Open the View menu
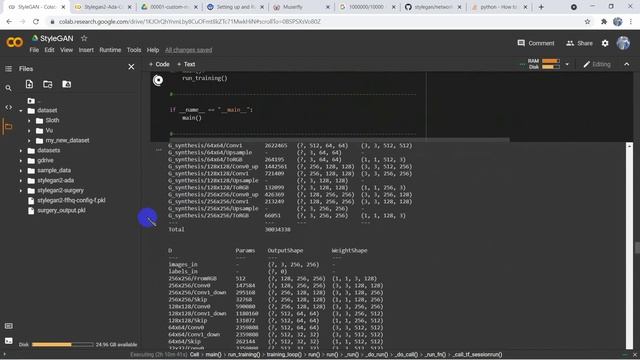The height and width of the screenshot is (360, 640). (67, 50)
